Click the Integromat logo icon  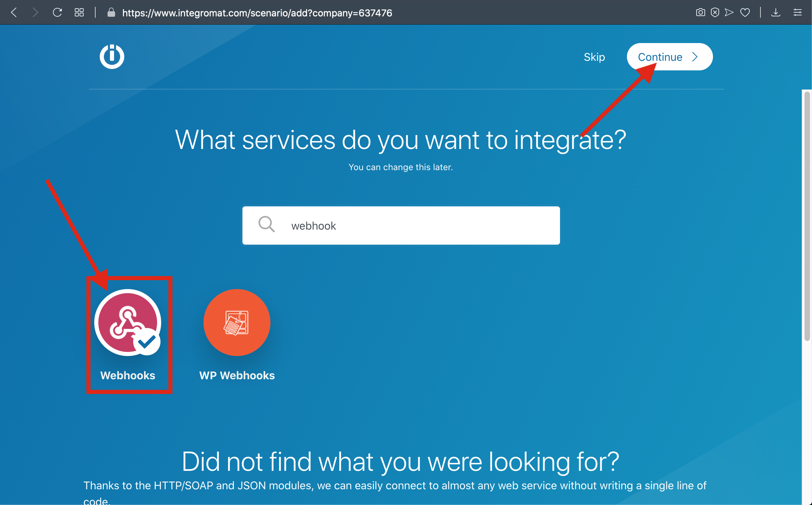[112, 56]
